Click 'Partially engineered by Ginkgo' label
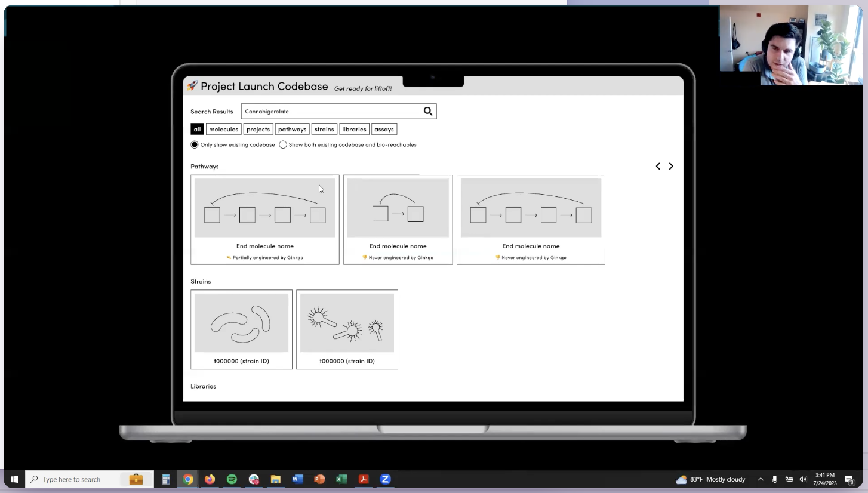This screenshot has width=868, height=493. point(268,258)
